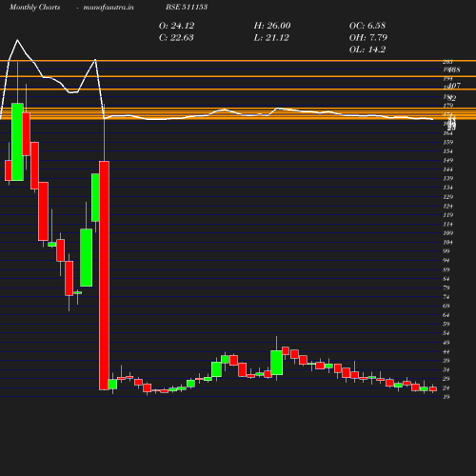476x476 pixels.
Task: Click the 39 price axis label
Action: tap(446, 361)
